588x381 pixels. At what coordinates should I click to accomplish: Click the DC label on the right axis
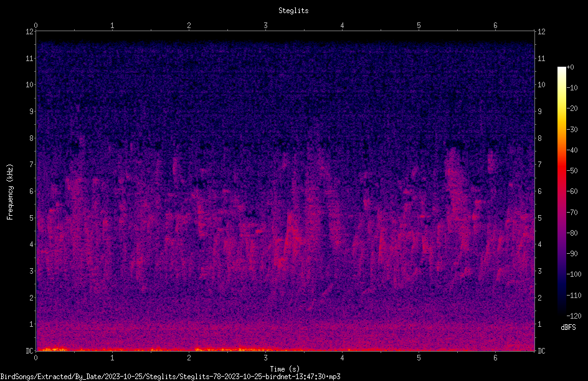click(x=541, y=351)
